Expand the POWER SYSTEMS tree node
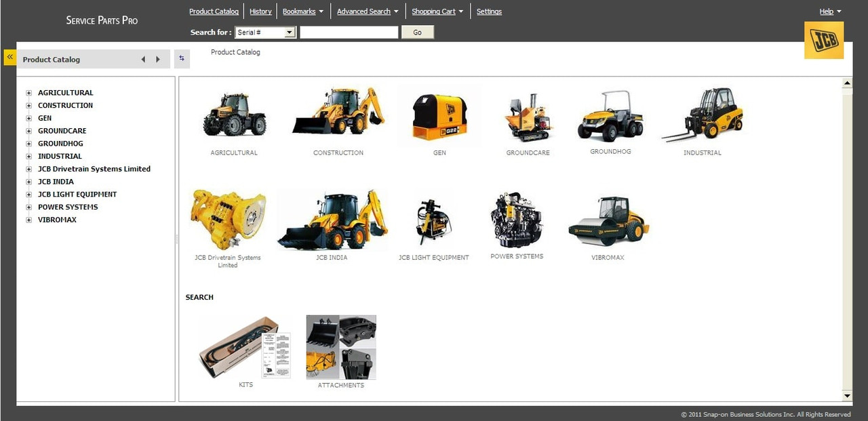868x421 pixels. tap(28, 207)
